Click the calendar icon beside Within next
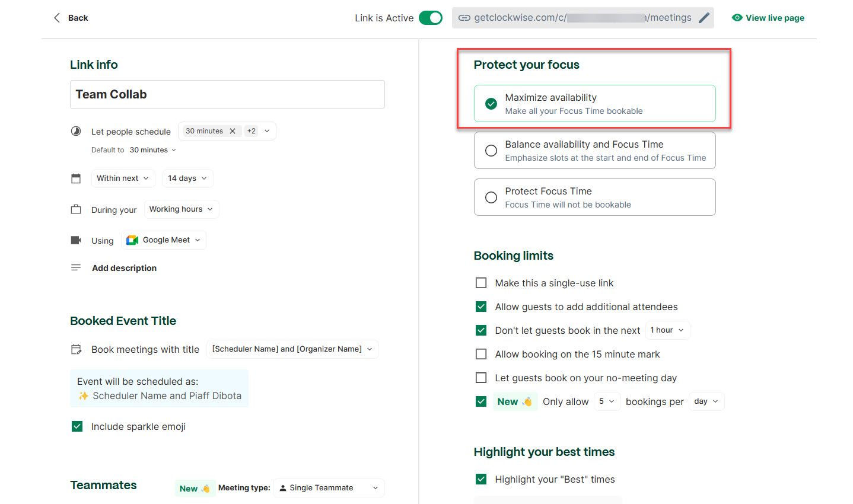 (76, 178)
